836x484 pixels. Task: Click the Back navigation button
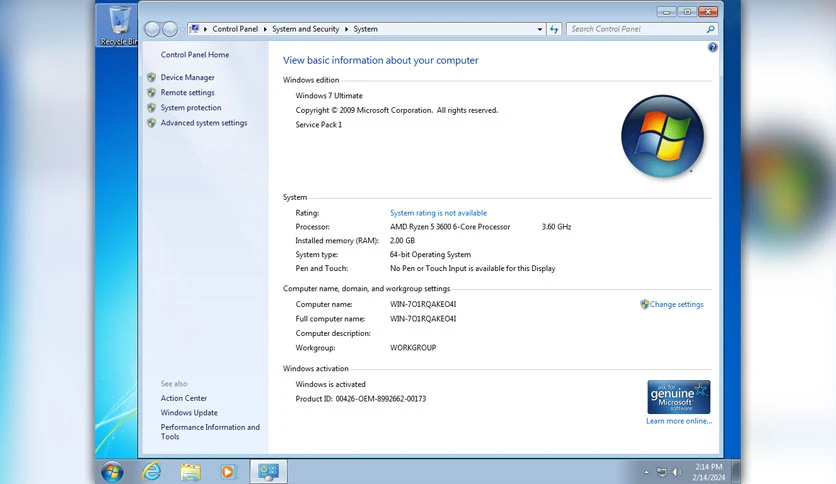pos(152,29)
